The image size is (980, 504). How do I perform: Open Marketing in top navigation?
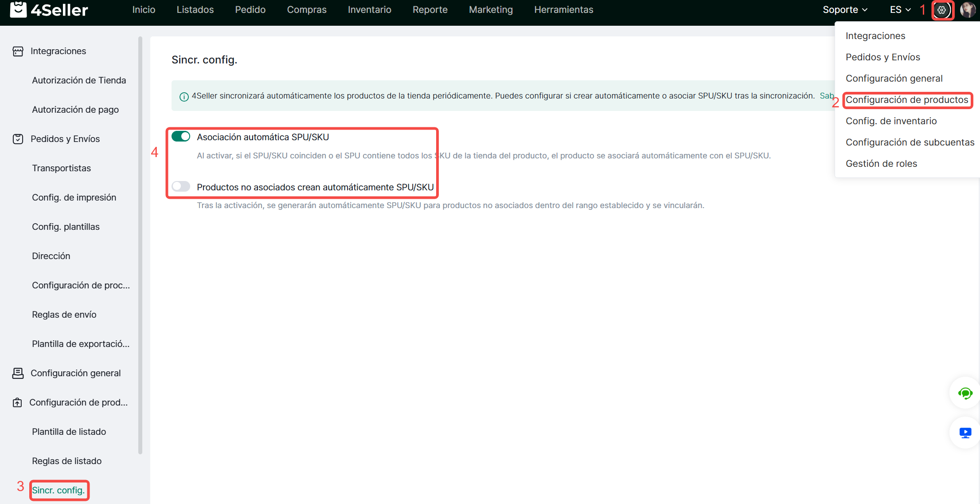coord(491,10)
